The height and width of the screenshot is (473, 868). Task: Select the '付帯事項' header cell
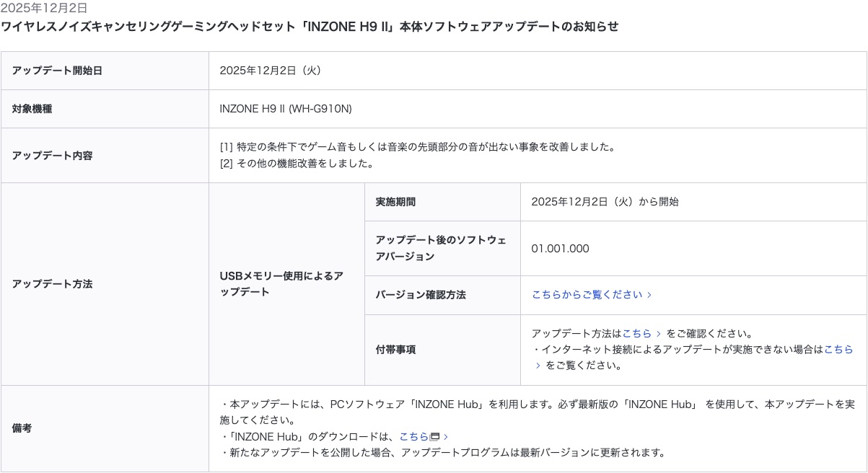pyautogui.click(x=395, y=350)
